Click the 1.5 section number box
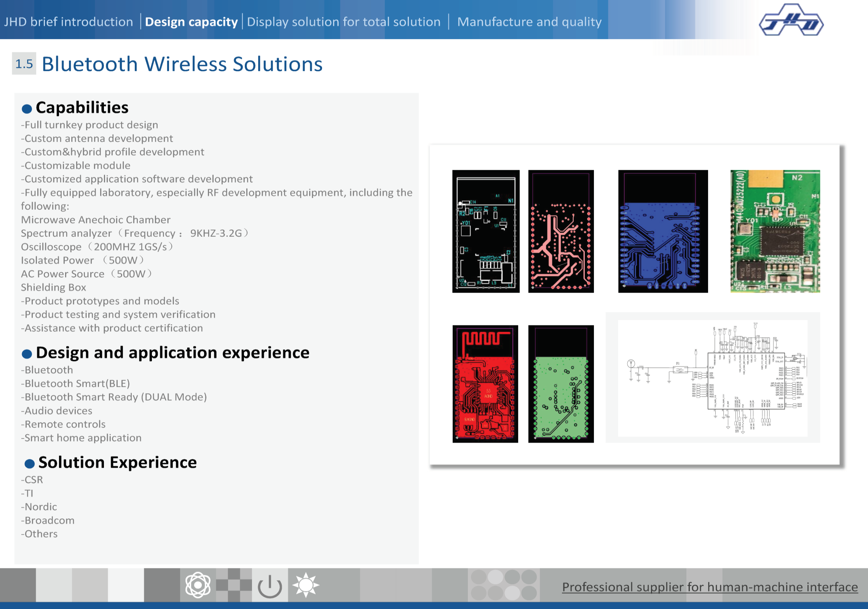The height and width of the screenshot is (609, 868). point(24,64)
